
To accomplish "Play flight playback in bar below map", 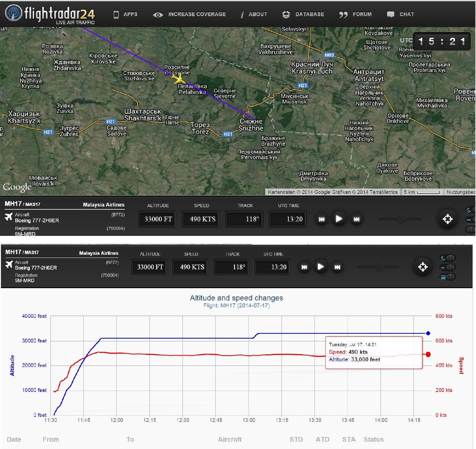I will coord(339,219).
